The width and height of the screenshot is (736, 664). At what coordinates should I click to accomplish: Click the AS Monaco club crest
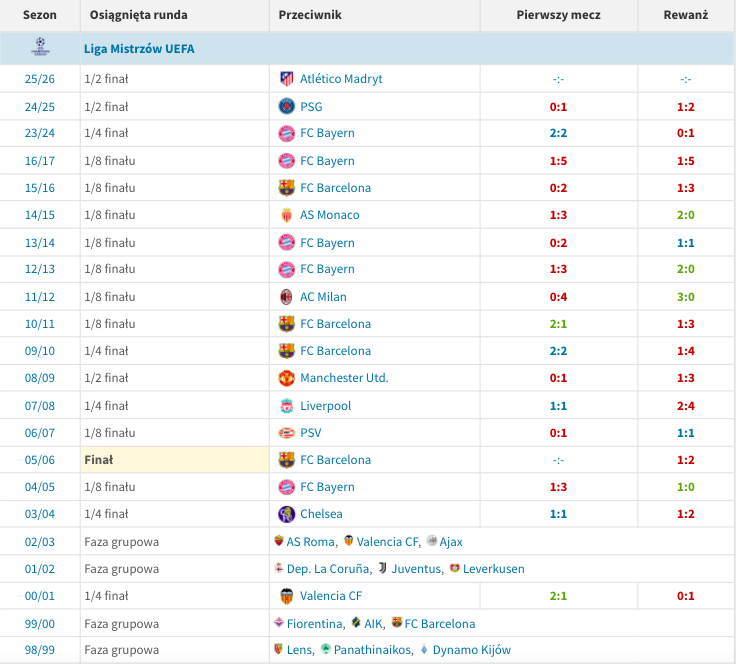coord(286,215)
